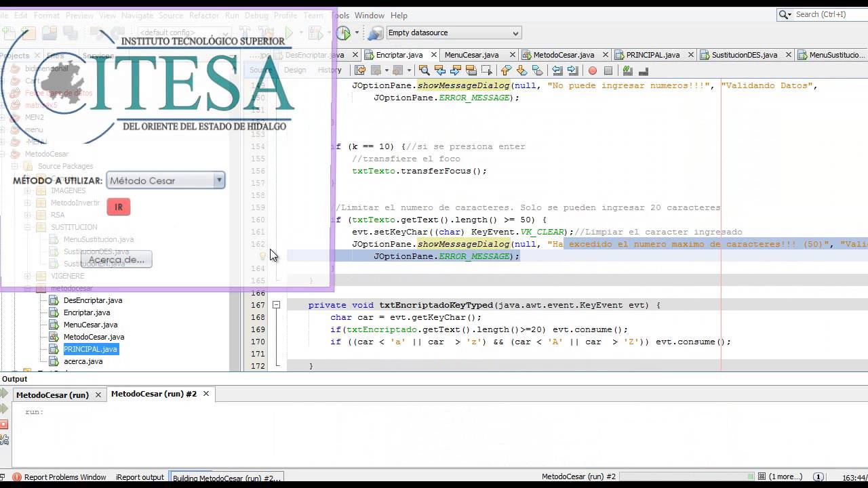Click Find Next Occurrence icon
The width and height of the screenshot is (868, 488).
click(x=455, y=70)
